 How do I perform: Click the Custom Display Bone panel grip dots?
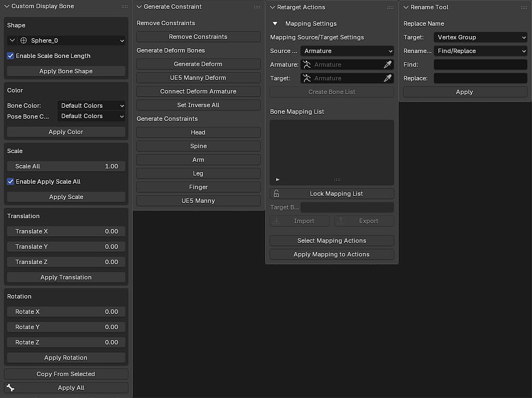[125, 7]
